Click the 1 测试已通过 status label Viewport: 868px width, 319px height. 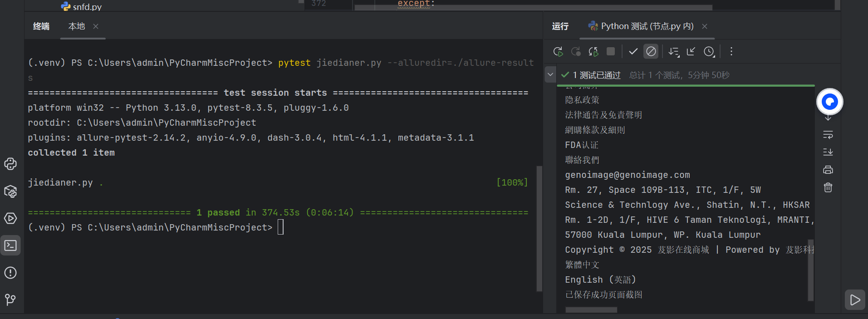click(x=596, y=75)
